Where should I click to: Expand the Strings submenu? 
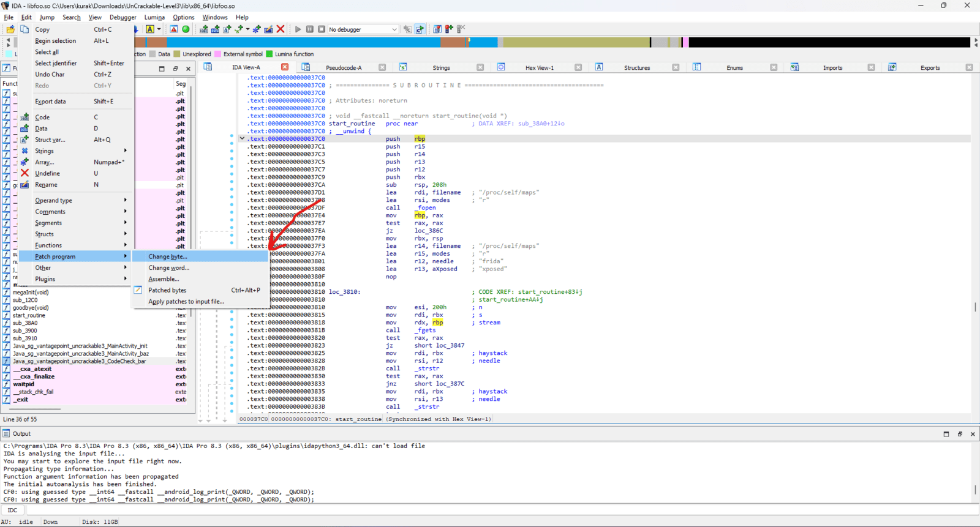coord(76,151)
